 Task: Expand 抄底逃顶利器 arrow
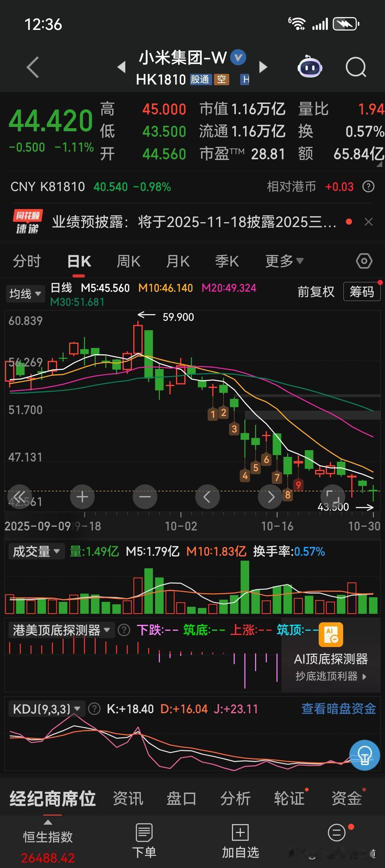click(x=364, y=676)
